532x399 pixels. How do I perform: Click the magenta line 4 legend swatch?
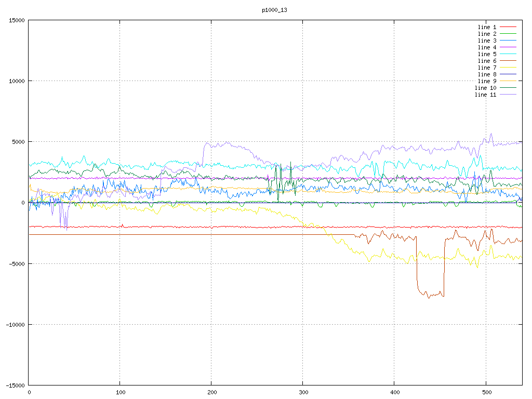click(508, 47)
